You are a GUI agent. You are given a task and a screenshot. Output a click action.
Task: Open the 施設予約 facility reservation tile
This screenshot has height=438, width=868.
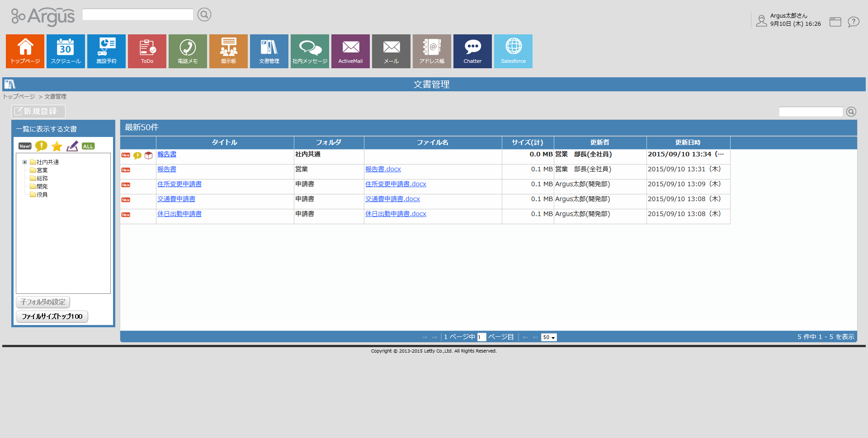pyautogui.click(x=107, y=51)
